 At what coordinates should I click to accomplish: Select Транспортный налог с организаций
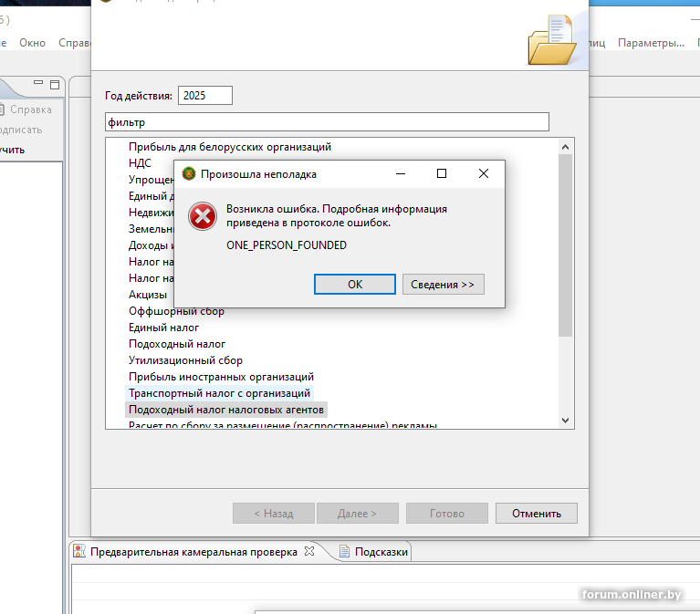tap(219, 393)
